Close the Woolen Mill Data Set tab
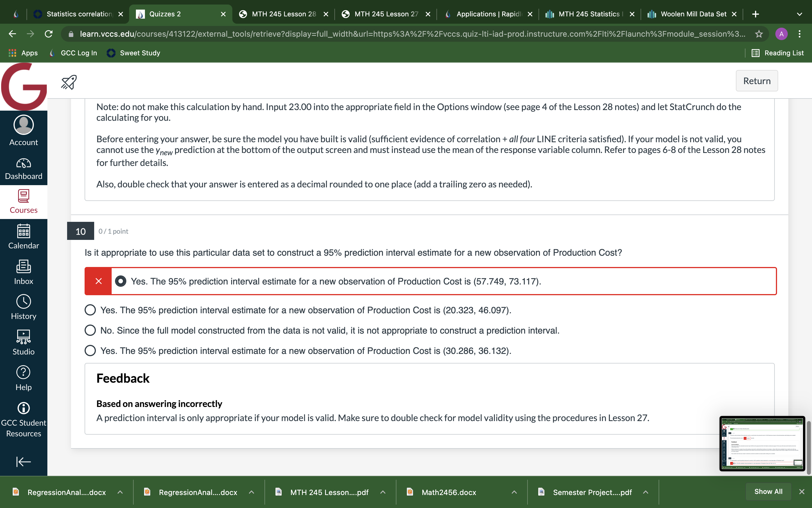 coord(734,14)
